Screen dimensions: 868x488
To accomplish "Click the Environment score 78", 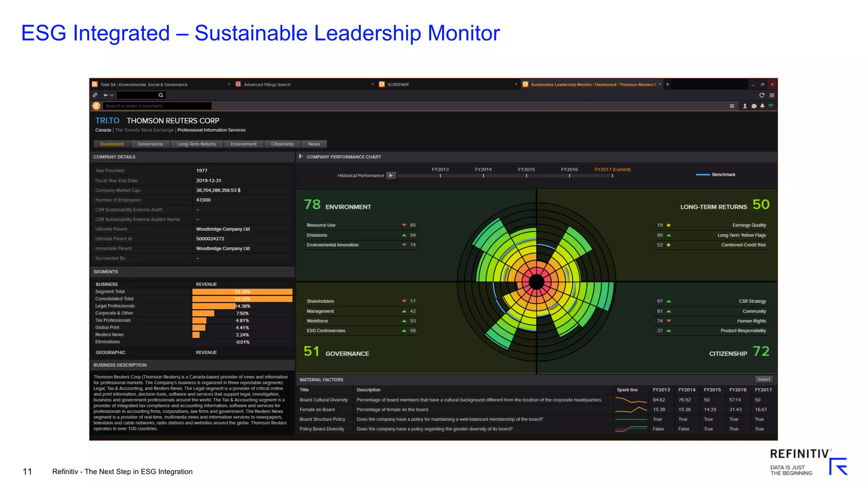I will pyautogui.click(x=312, y=205).
